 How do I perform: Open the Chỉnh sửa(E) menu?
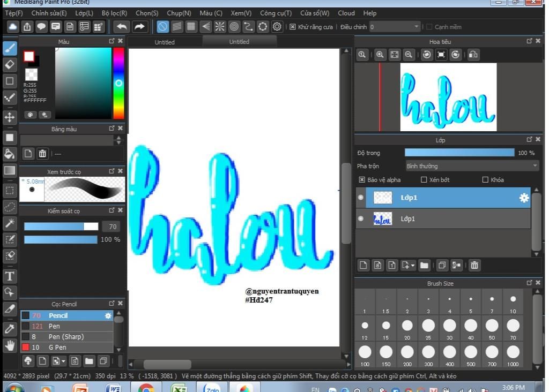tap(49, 13)
